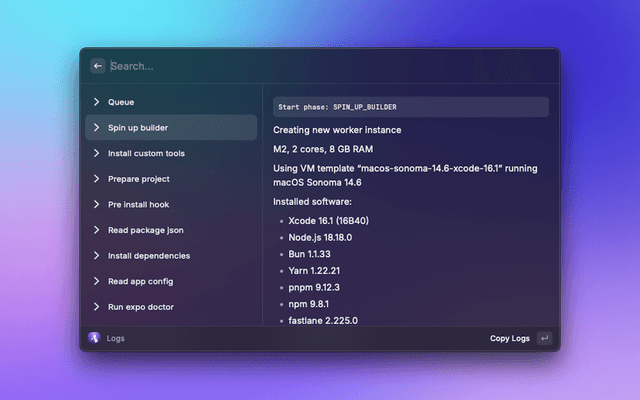Expand the Spin up builder chevron
Screen dimensions: 640x400
pos(97,128)
